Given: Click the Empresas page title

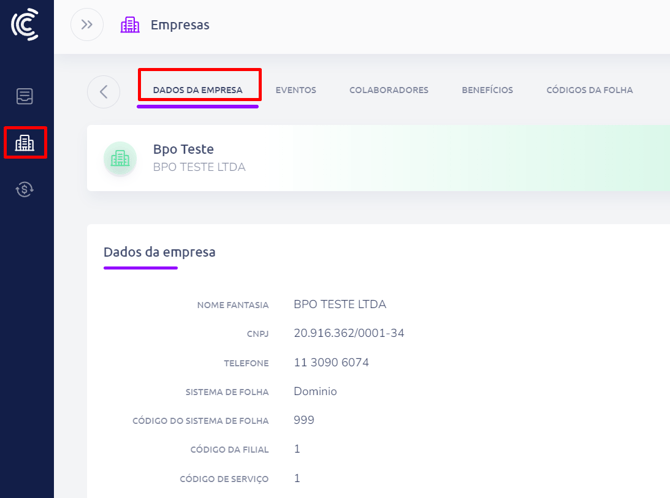Looking at the screenshot, I should click(180, 25).
